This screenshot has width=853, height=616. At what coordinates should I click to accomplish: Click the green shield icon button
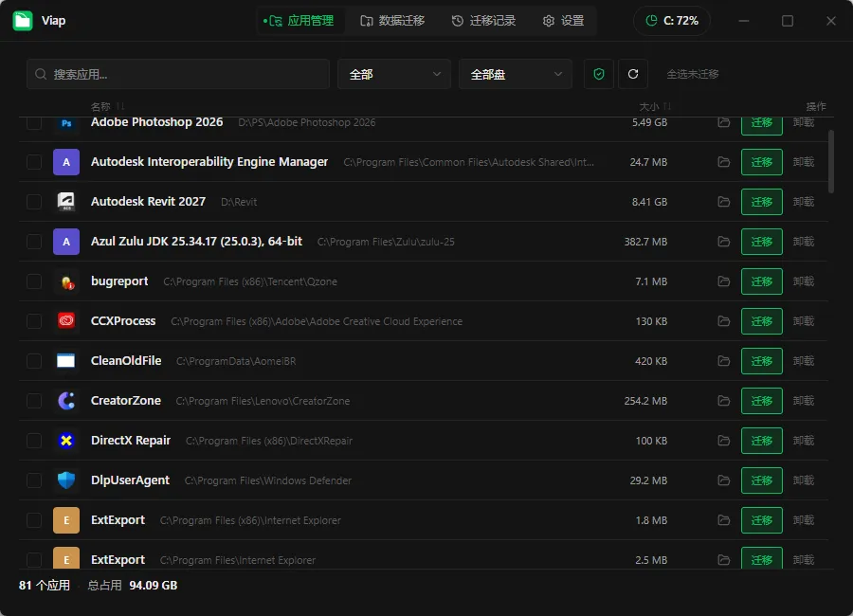598,74
